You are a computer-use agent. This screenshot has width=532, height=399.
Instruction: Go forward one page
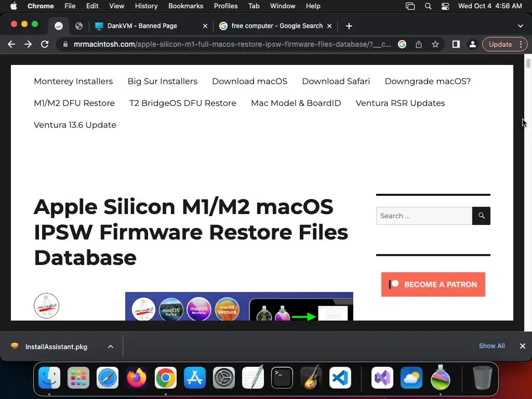click(x=28, y=44)
